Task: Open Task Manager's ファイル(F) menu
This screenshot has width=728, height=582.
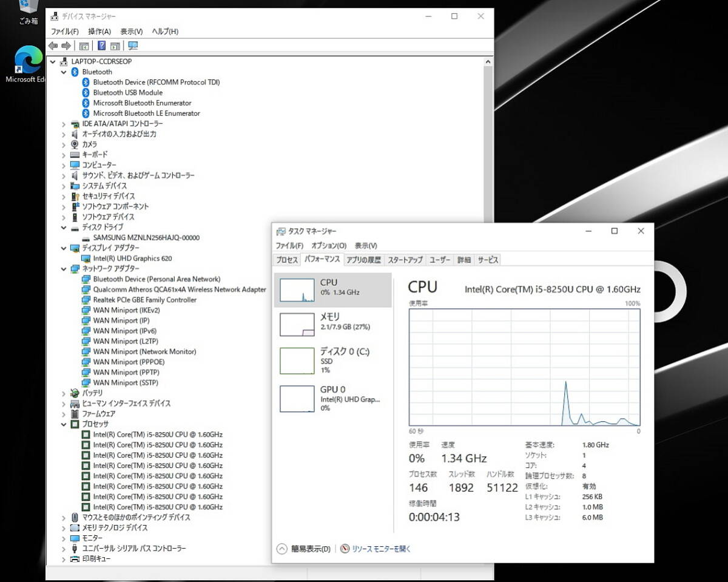Action: coord(289,246)
